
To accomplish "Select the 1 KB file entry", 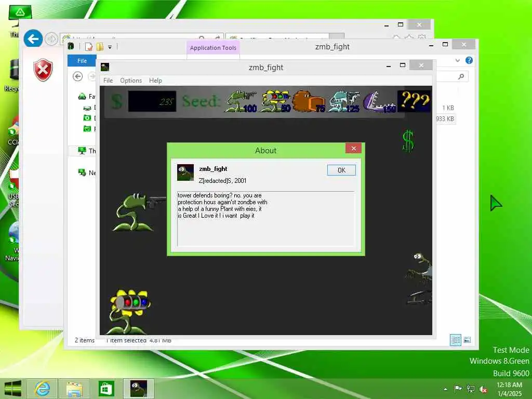I will pos(448,108).
